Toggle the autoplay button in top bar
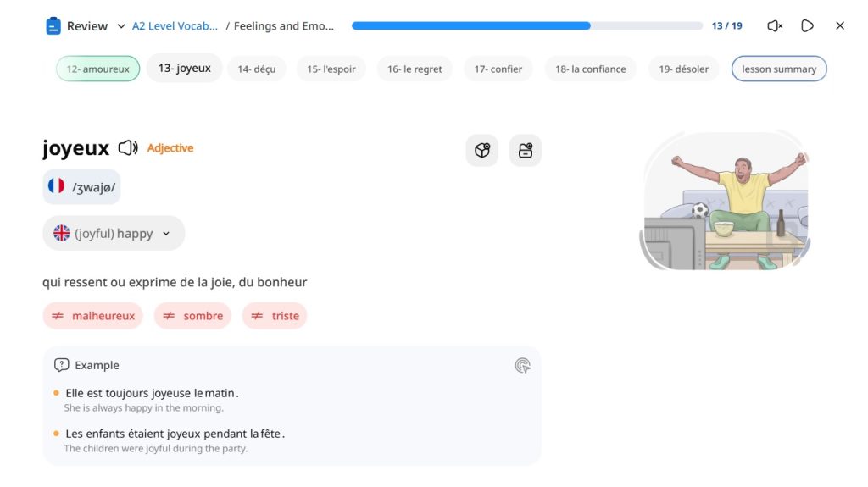The height and width of the screenshot is (487, 868). pyautogui.click(x=807, y=26)
